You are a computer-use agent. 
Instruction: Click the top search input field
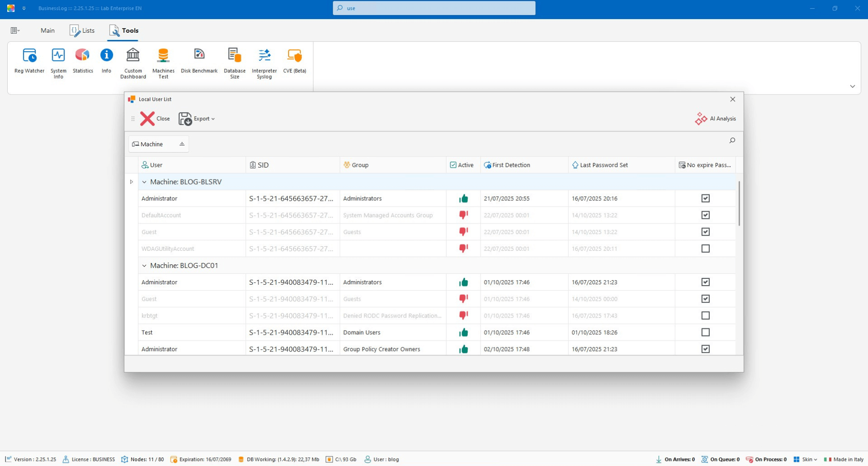[x=434, y=8]
